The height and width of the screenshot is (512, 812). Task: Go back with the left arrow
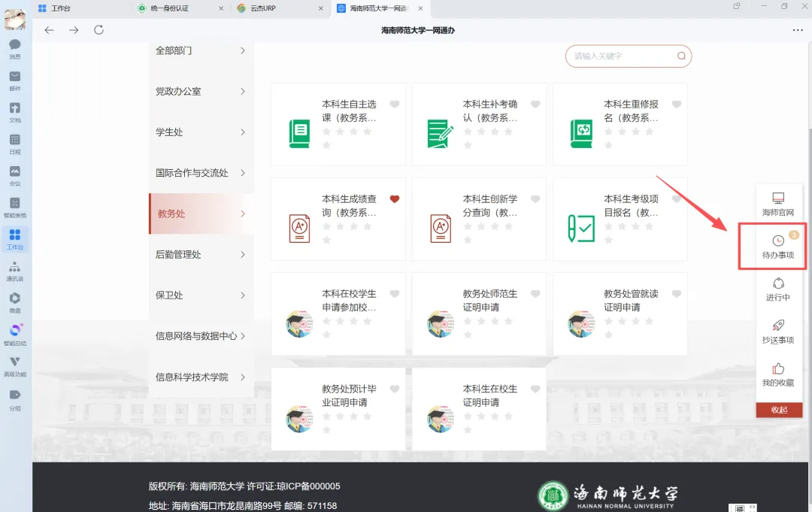pyautogui.click(x=49, y=30)
